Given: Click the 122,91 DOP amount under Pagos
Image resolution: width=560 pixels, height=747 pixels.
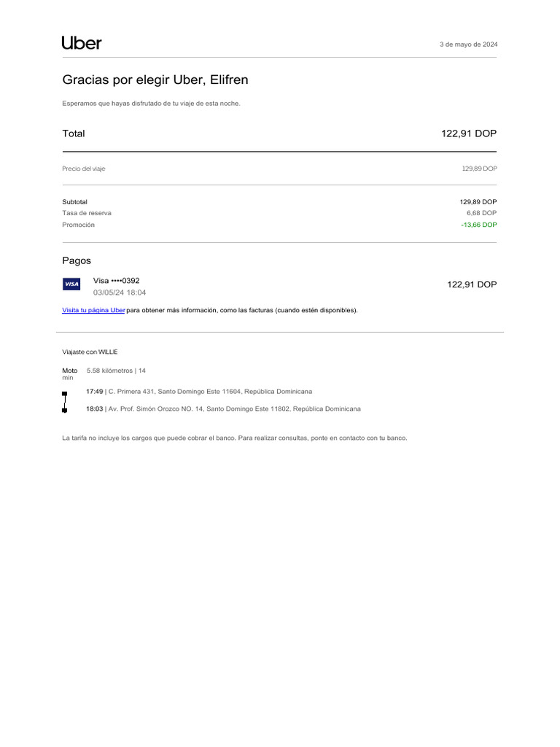Looking at the screenshot, I should click(x=471, y=285).
